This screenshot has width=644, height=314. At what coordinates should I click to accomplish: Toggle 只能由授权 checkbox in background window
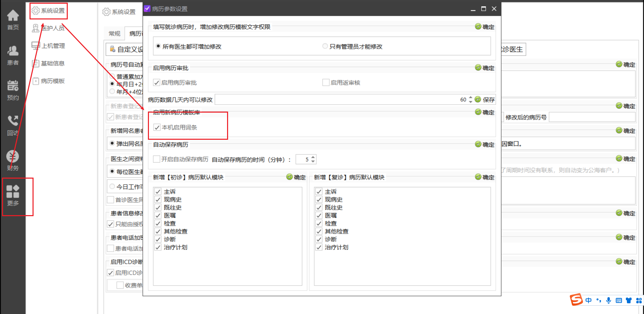tap(110, 224)
